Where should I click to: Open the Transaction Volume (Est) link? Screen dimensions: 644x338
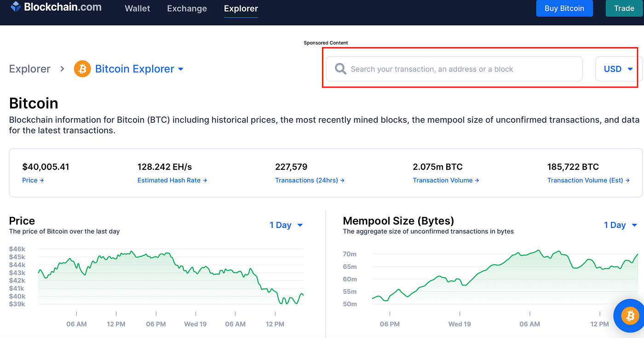589,181
